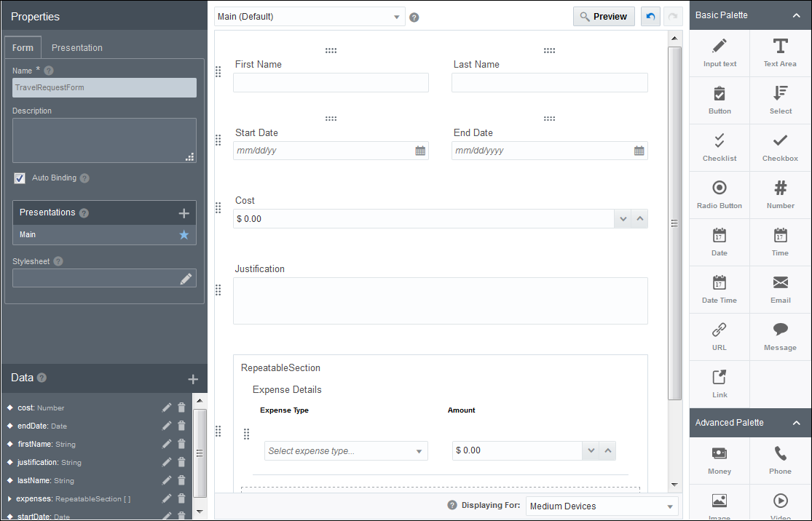Select the Phone component in Advanced Palette
This screenshot has height=521, width=812.
[x=779, y=461]
